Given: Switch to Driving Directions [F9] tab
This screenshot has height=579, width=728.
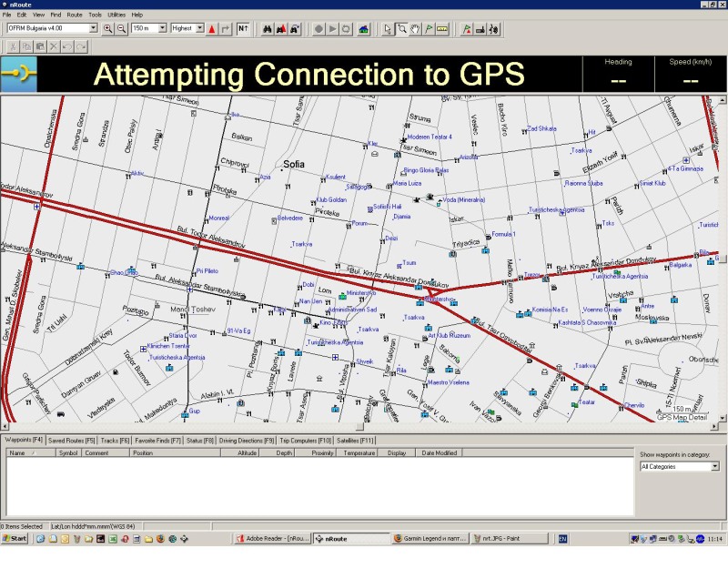Looking at the screenshot, I should point(247,441).
